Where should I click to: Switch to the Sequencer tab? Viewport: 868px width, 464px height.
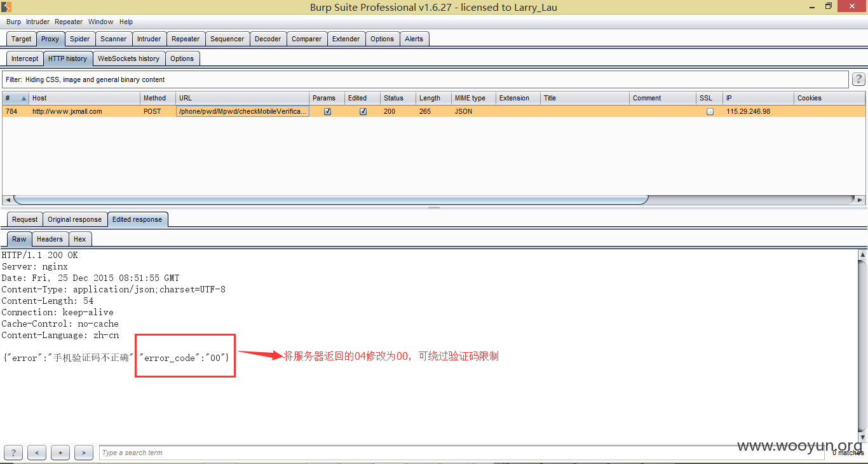click(x=227, y=39)
